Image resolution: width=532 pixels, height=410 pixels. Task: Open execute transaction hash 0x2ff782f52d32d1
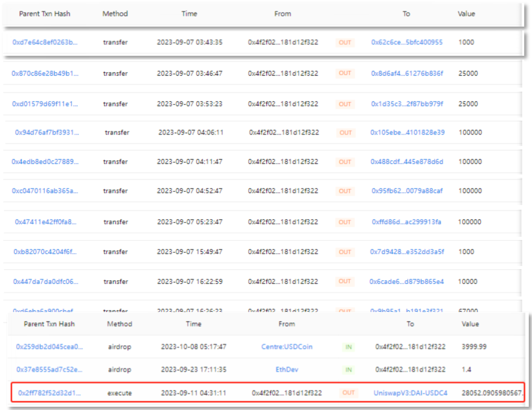point(49,393)
